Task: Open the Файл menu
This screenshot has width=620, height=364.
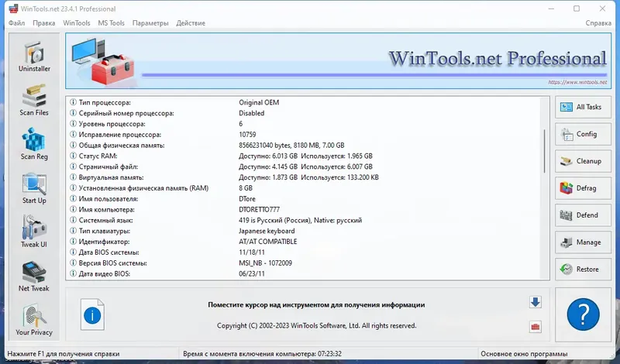Action: (16, 23)
